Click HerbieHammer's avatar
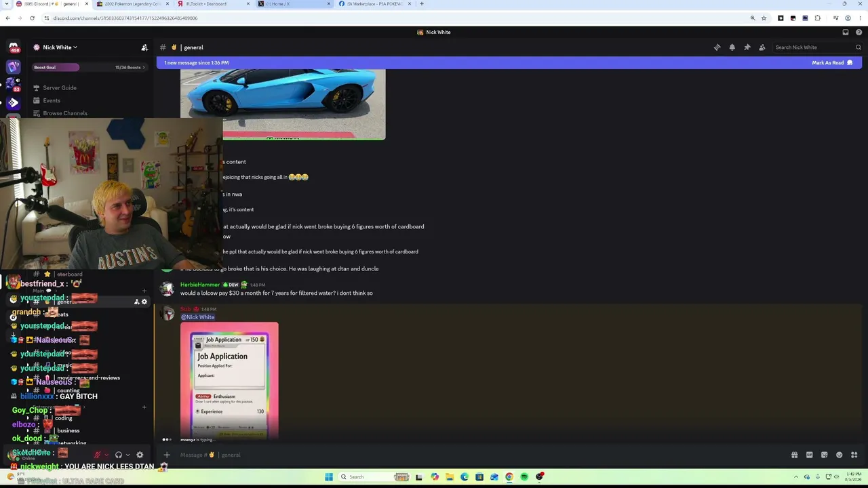 point(167,289)
